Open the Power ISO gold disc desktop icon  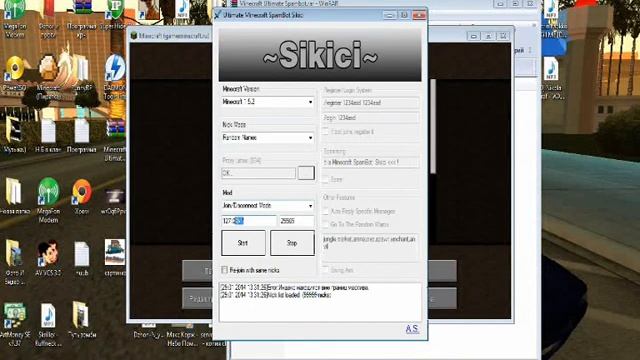[15, 68]
